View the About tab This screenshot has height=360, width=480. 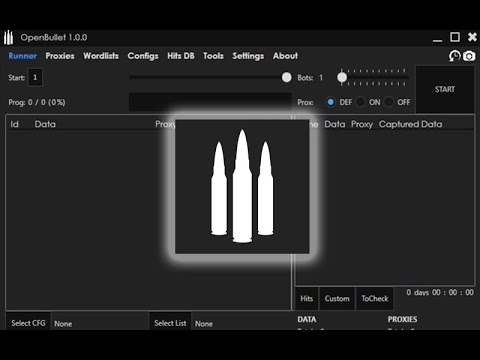285,56
